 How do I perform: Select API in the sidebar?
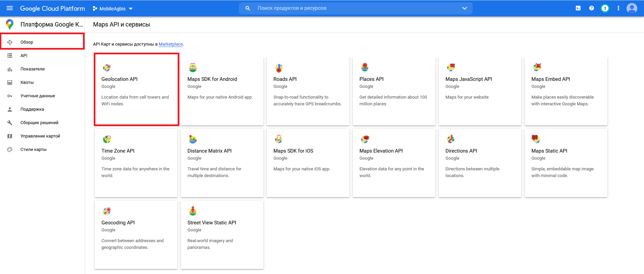(x=42, y=56)
